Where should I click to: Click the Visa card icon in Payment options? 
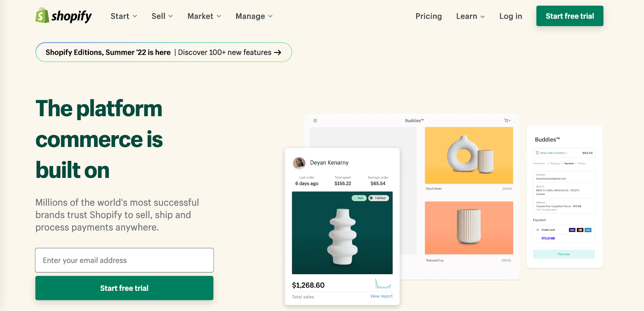click(x=572, y=230)
